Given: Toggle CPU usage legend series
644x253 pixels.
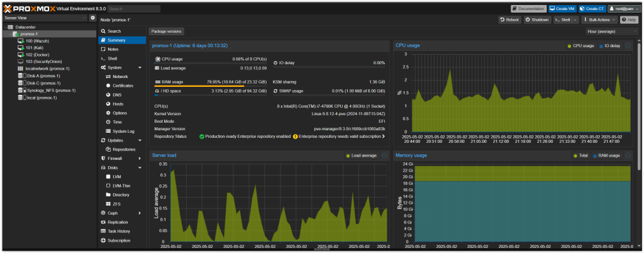Looking at the screenshot, I should tap(580, 45).
